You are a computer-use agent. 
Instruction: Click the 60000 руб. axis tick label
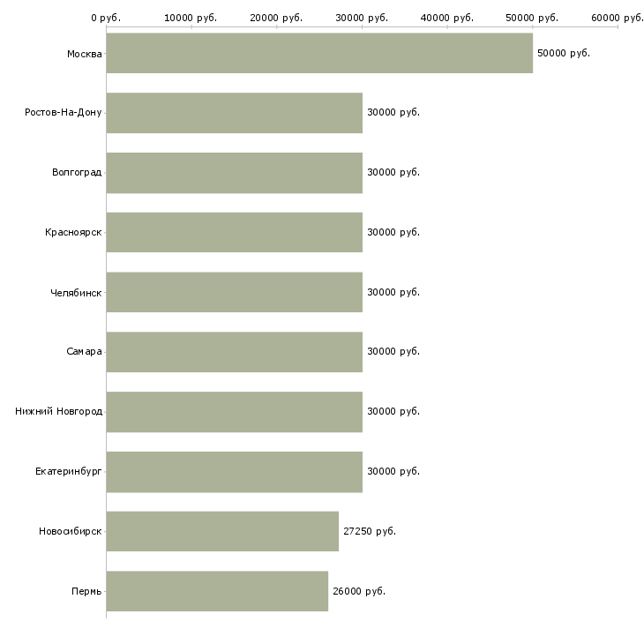click(618, 18)
